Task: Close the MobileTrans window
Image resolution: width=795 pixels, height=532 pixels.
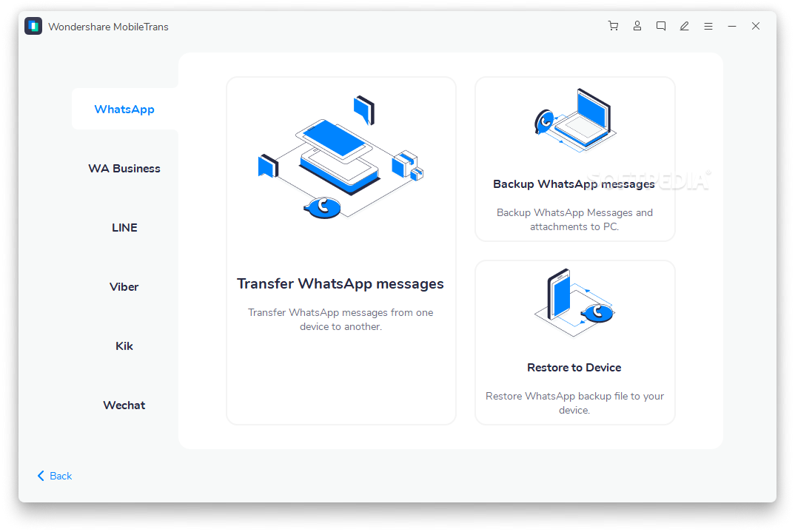Action: point(756,26)
